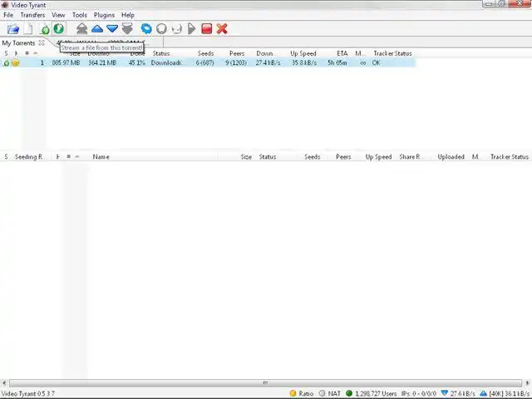Click the Downloadi. status cell
The width and height of the screenshot is (532, 399).
coord(166,63)
